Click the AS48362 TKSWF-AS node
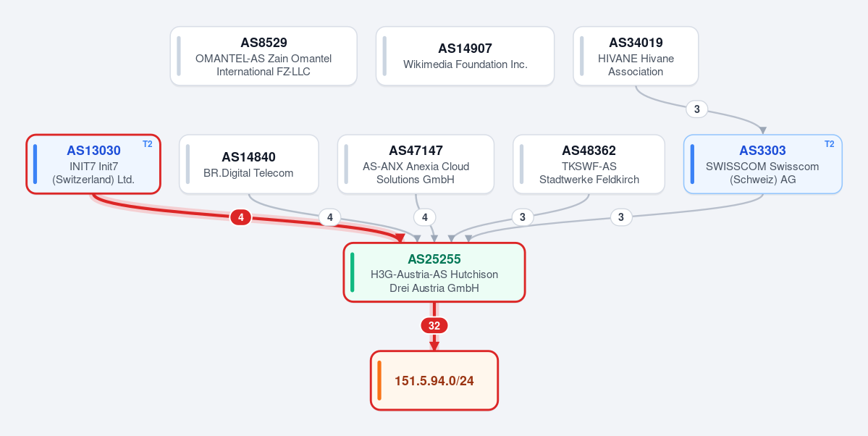The width and height of the screenshot is (868, 436). click(589, 164)
